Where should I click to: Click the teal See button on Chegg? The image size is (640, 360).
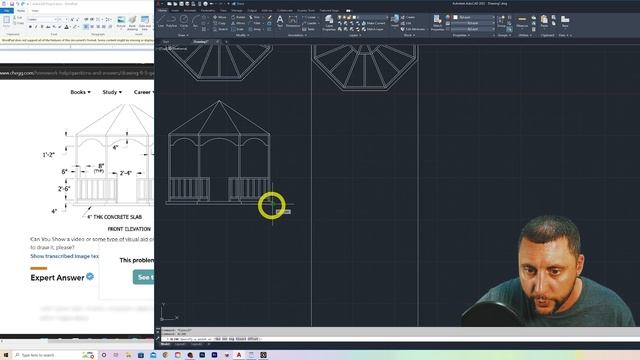tap(143, 277)
